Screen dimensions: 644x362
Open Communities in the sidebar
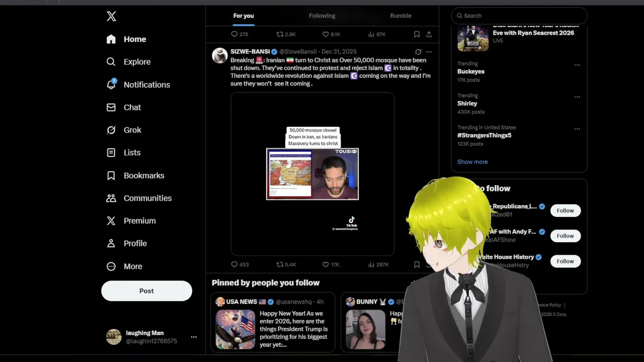click(139, 198)
